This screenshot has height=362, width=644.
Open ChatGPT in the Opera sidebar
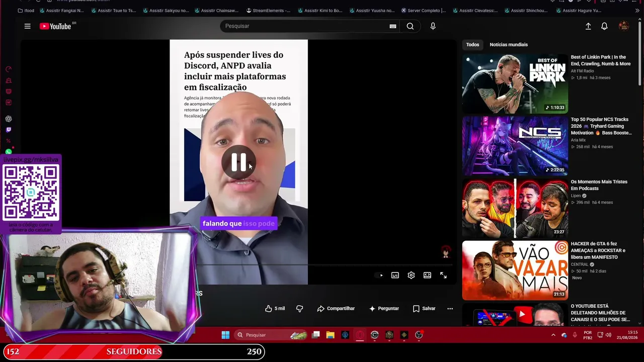coord(9,119)
